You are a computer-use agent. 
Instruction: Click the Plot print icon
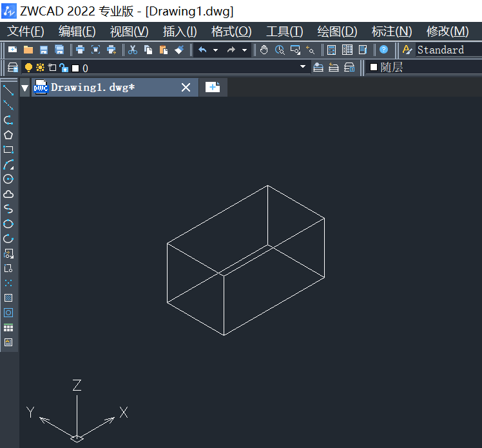pyautogui.click(x=80, y=50)
